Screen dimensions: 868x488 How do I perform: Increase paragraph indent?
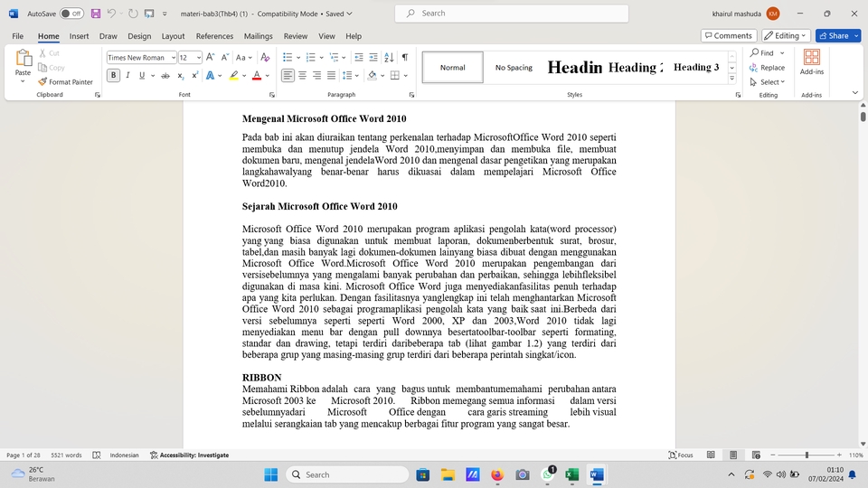click(x=373, y=58)
